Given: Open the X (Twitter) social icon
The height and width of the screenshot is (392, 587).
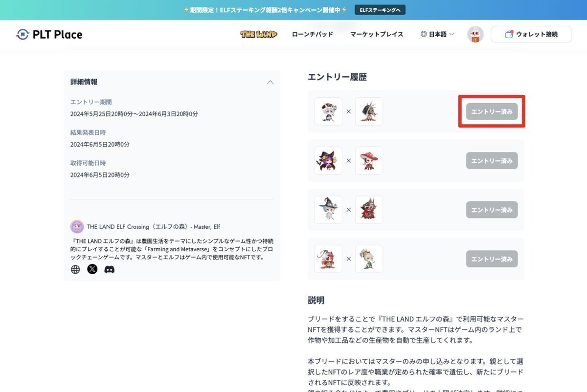Looking at the screenshot, I should coord(92,269).
